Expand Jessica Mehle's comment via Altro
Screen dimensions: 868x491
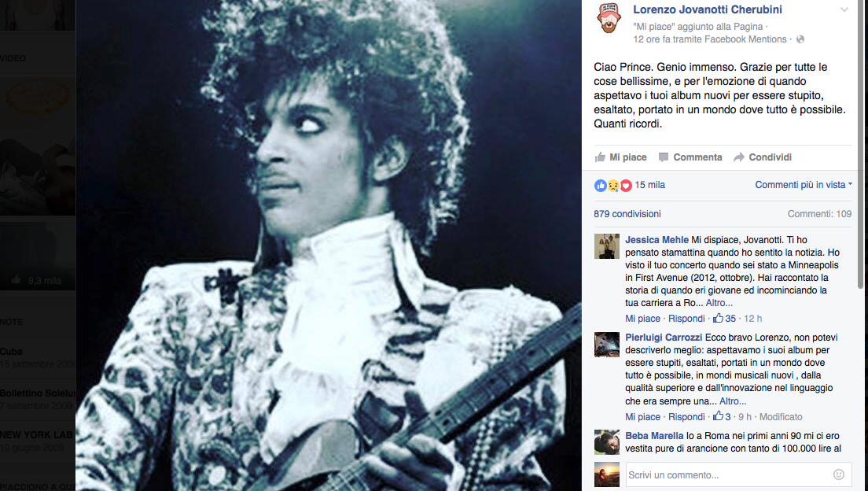click(x=719, y=303)
